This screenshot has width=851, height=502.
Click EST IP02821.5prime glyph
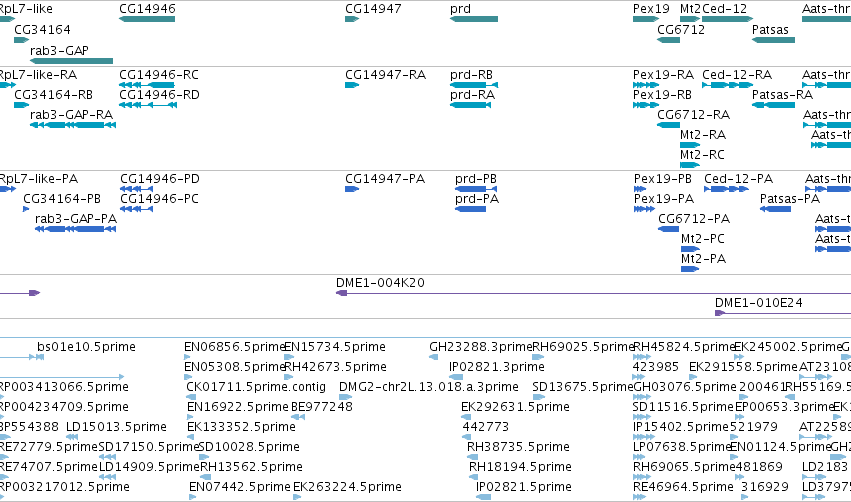coord(484,497)
